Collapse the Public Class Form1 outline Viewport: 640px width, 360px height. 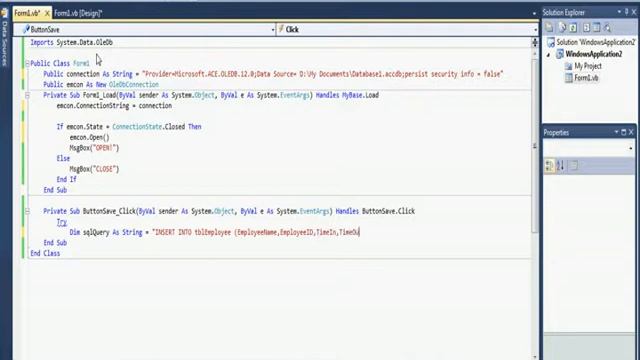(27, 64)
